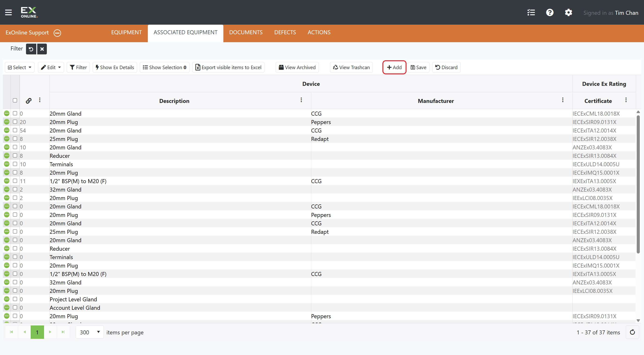Open the hamburger main menu
The image size is (644, 355).
8,12
